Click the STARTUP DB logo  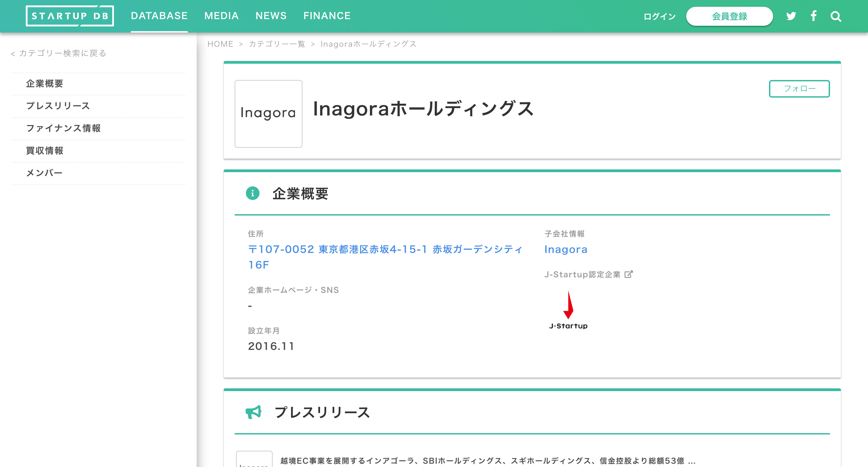(x=70, y=16)
